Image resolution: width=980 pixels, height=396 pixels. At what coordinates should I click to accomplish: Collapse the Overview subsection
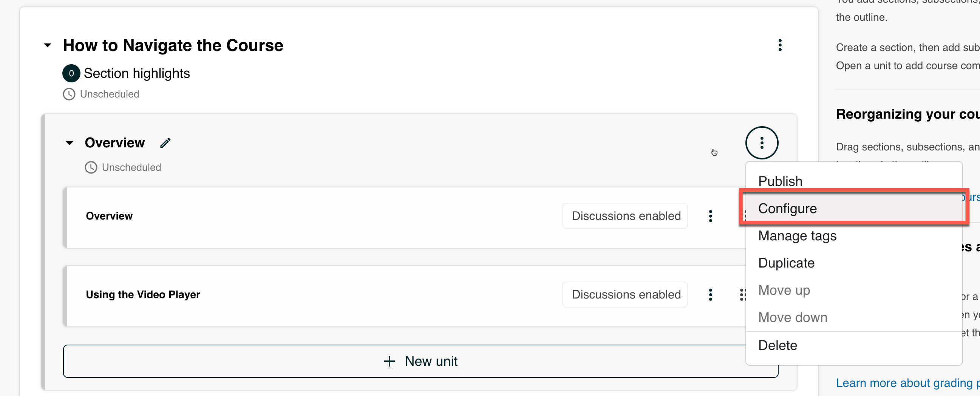point(70,143)
